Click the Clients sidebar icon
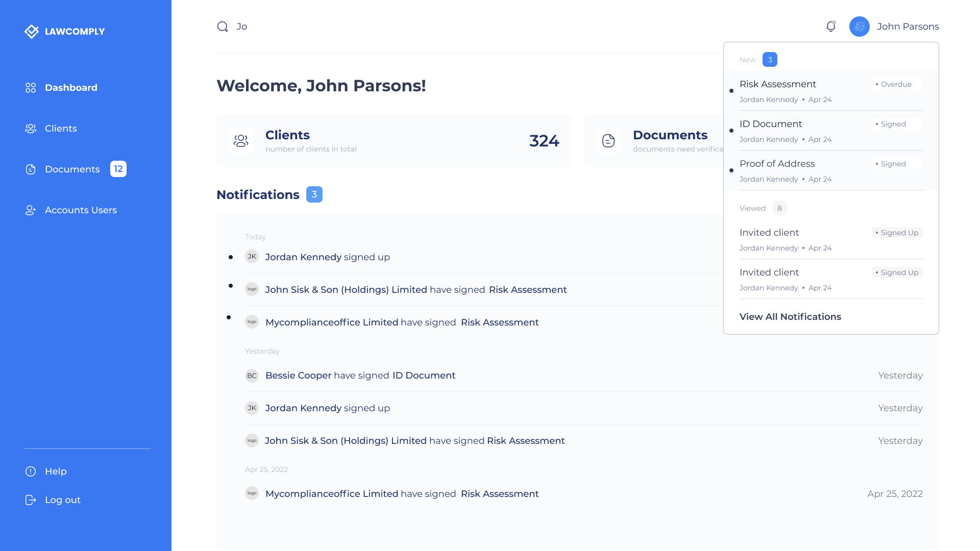Screen dimensions: 980x551 pos(31,129)
